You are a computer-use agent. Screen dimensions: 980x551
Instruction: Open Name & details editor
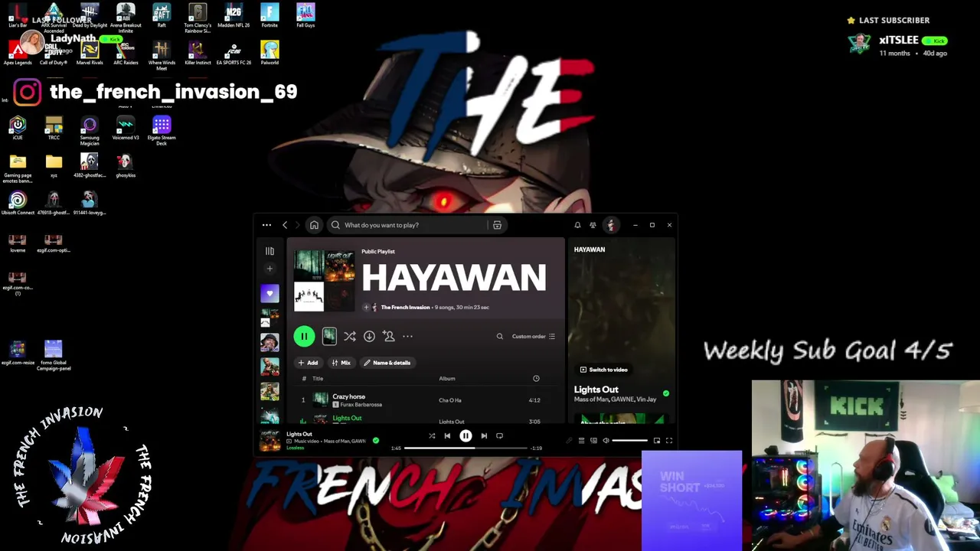pyautogui.click(x=387, y=363)
